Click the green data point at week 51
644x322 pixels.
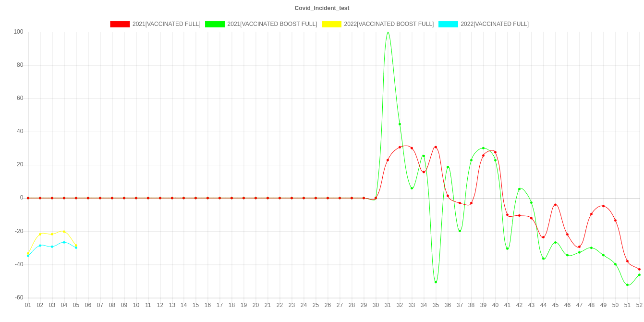(627, 285)
